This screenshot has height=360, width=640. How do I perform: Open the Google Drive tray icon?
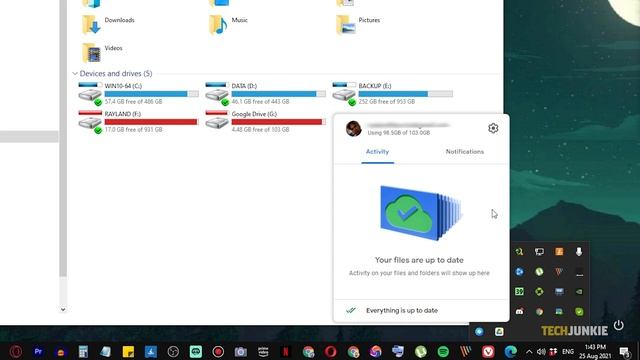pyautogui.click(x=499, y=331)
